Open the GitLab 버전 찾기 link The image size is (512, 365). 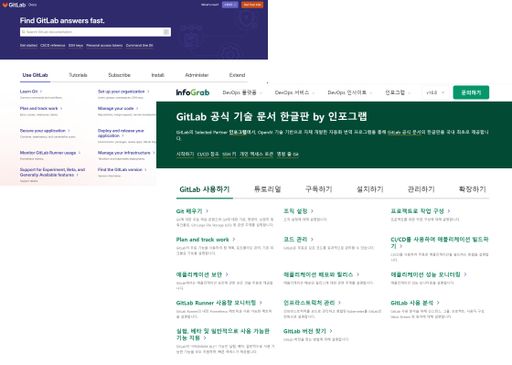[x=308, y=331]
